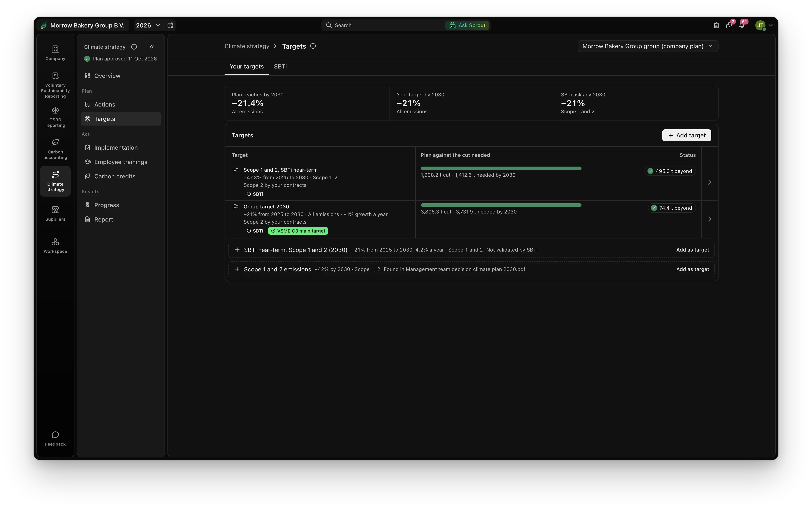Open the clipboard tasks icon in top bar
Image resolution: width=812 pixels, height=509 pixels.
(716, 25)
